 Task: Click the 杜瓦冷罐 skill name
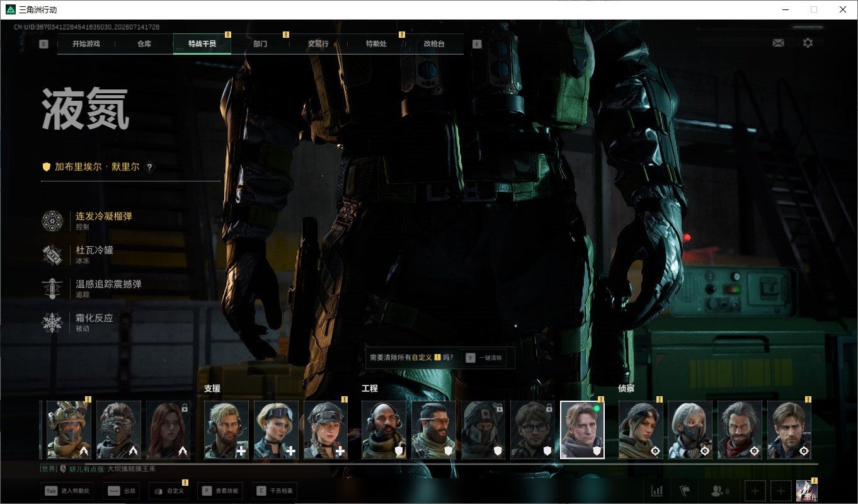click(94, 250)
